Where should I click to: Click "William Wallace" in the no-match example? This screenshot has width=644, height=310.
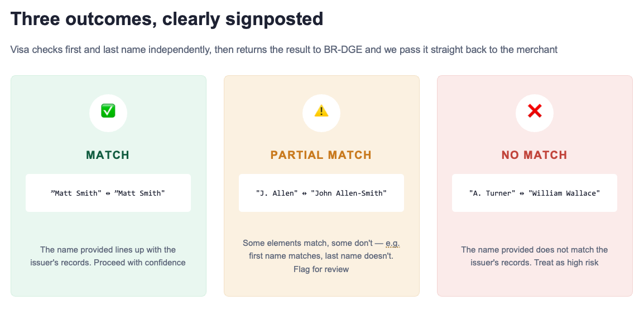coord(564,193)
